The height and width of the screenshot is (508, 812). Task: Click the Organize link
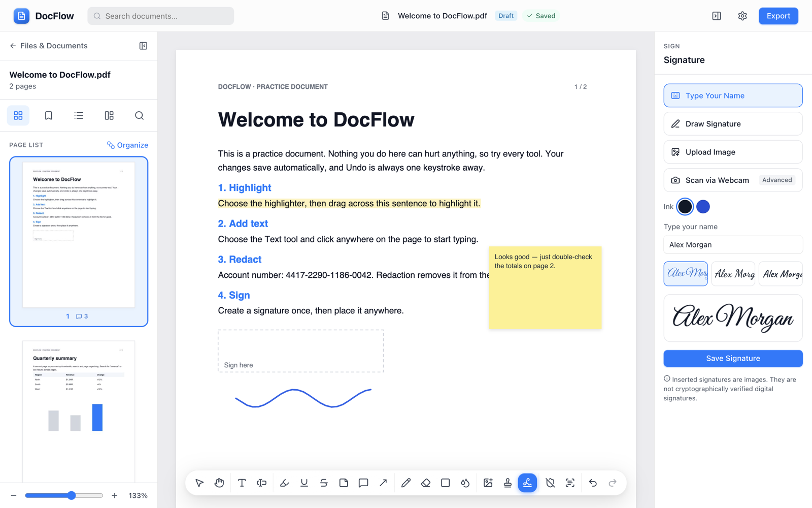tap(127, 145)
